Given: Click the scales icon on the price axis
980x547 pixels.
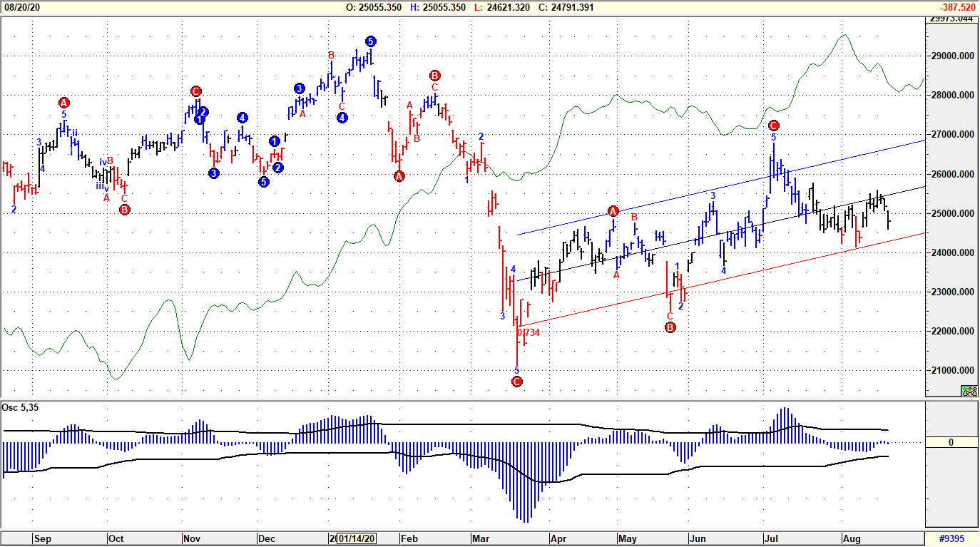Looking at the screenshot, I should [x=969, y=390].
